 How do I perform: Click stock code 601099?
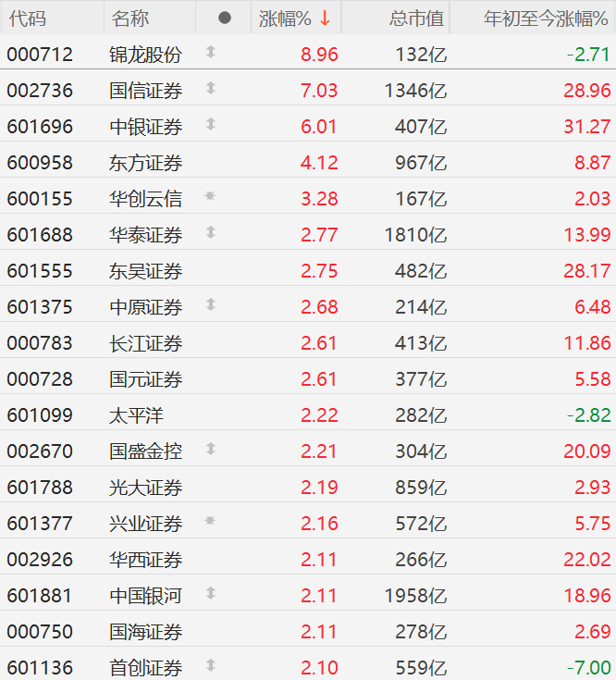click(x=40, y=415)
